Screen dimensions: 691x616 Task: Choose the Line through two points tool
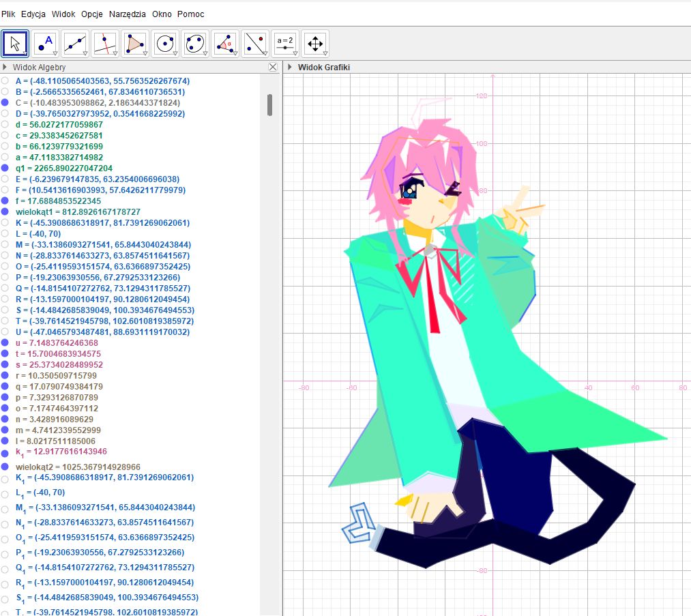(75, 44)
